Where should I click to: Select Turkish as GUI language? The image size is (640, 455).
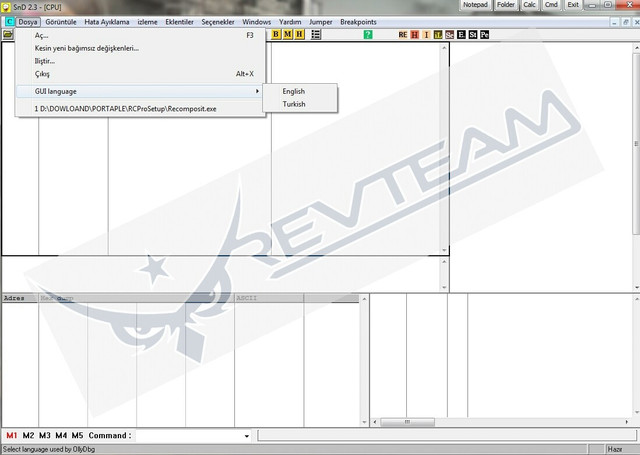click(300, 104)
